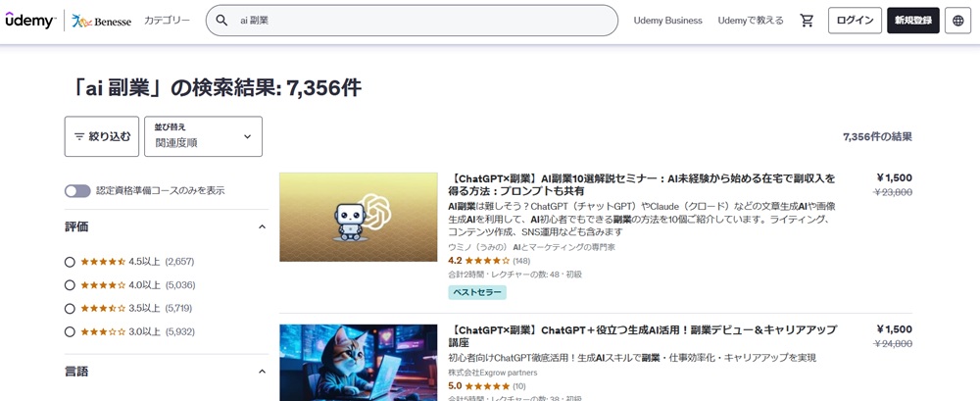Open course 副業デビュー＆キャリアアップ講座 title

(x=643, y=336)
